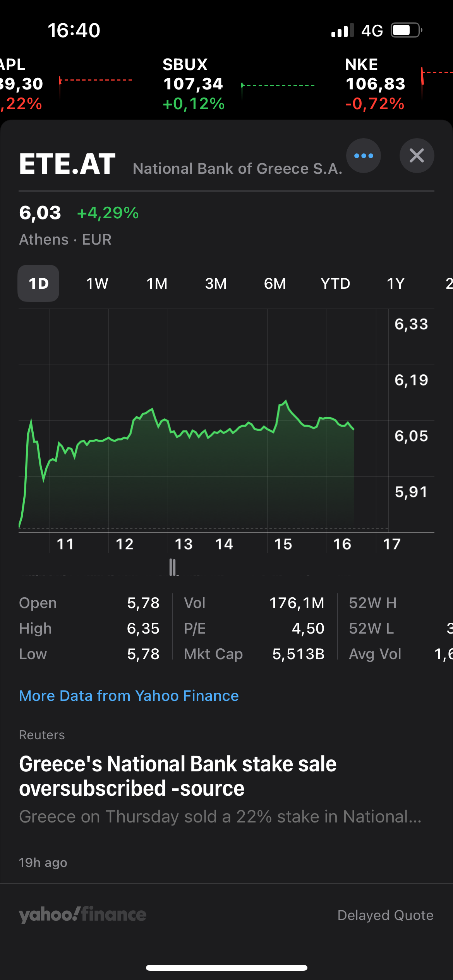Tap the Yahoo Finance logo
Screen dimensions: 453x980
(82, 915)
